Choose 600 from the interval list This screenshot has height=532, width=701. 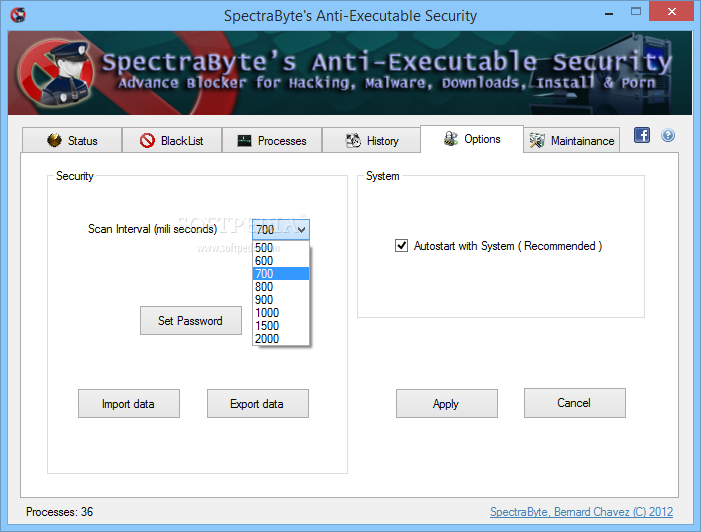(281, 261)
